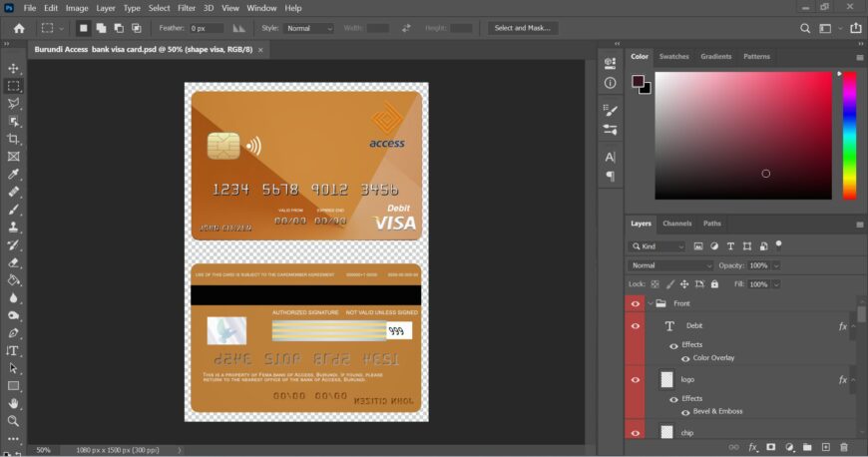Hide the Front group
Viewport: 868px width, 457px height.
click(x=635, y=303)
